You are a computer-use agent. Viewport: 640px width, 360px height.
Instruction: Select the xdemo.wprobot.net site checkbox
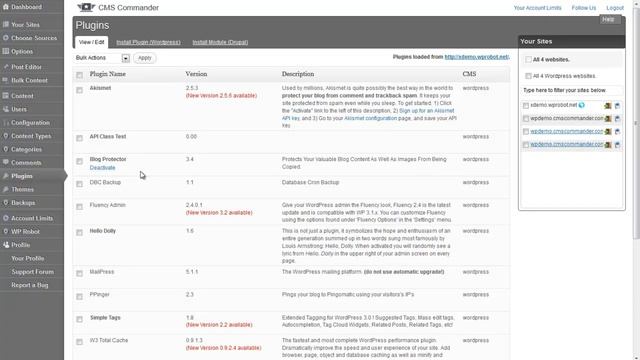(526, 106)
